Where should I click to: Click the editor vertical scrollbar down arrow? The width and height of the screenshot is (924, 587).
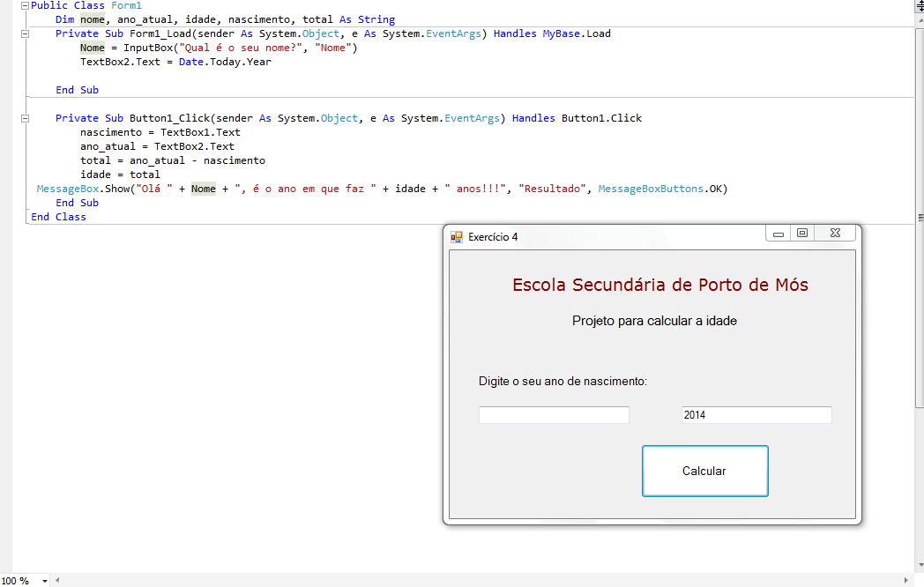click(920, 567)
